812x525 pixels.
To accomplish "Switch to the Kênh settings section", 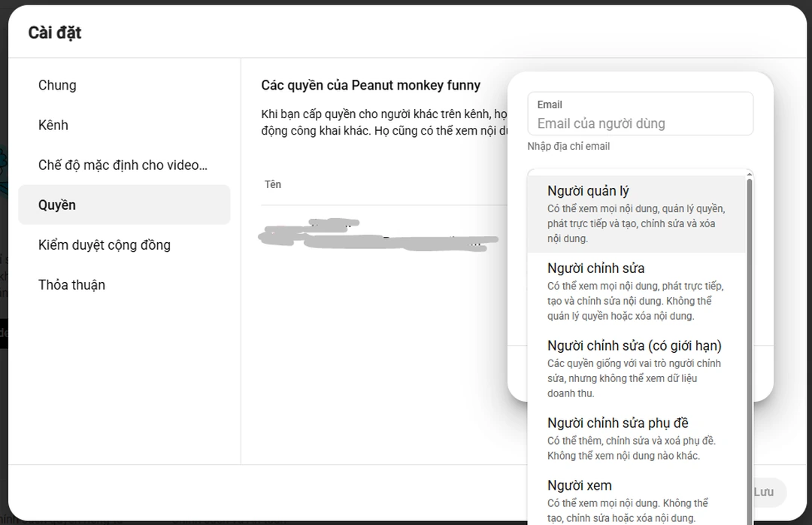I will point(124,125).
